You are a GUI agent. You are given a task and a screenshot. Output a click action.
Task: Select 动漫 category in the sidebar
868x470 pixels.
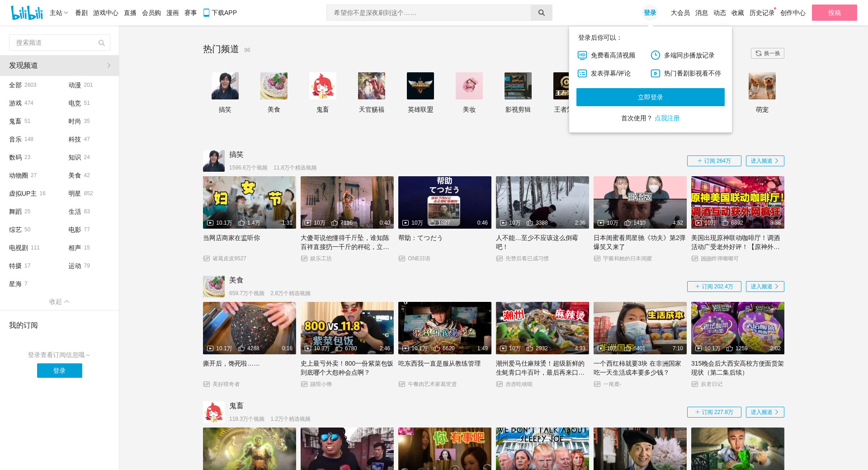click(75, 85)
